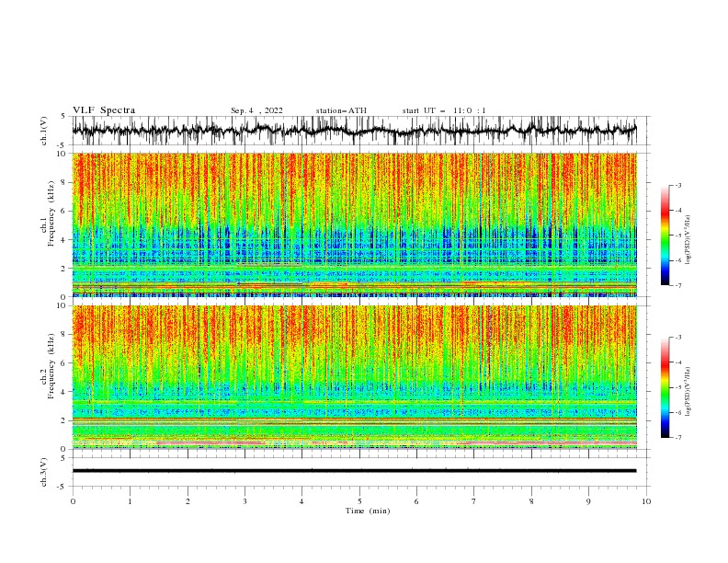Click the ch.2 frequency tick label "8"
Viewport: 728px width, 563px height.
tap(63, 335)
